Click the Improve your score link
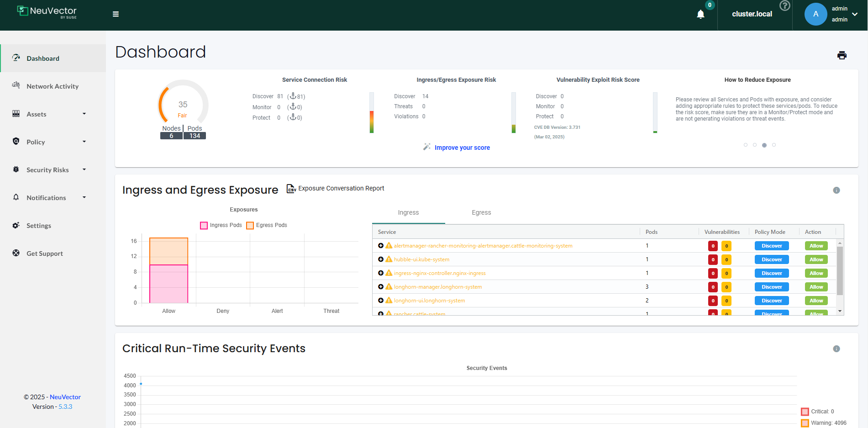This screenshot has height=428, width=868. (x=462, y=148)
